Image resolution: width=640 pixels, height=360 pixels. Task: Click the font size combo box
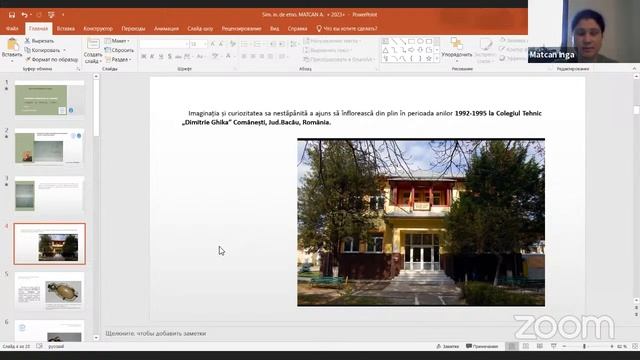click(x=198, y=44)
